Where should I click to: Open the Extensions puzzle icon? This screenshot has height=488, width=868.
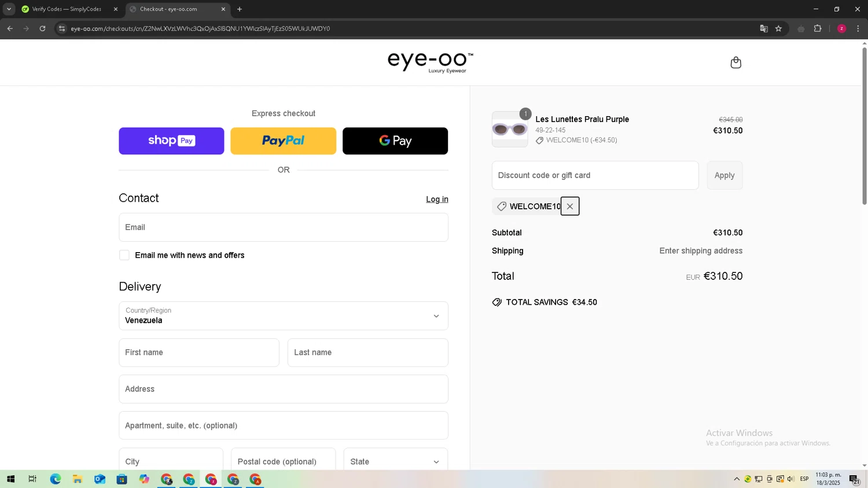818,28
